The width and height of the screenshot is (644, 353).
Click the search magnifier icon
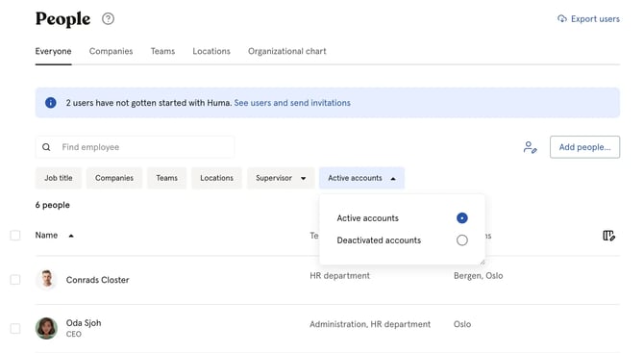[46, 147]
